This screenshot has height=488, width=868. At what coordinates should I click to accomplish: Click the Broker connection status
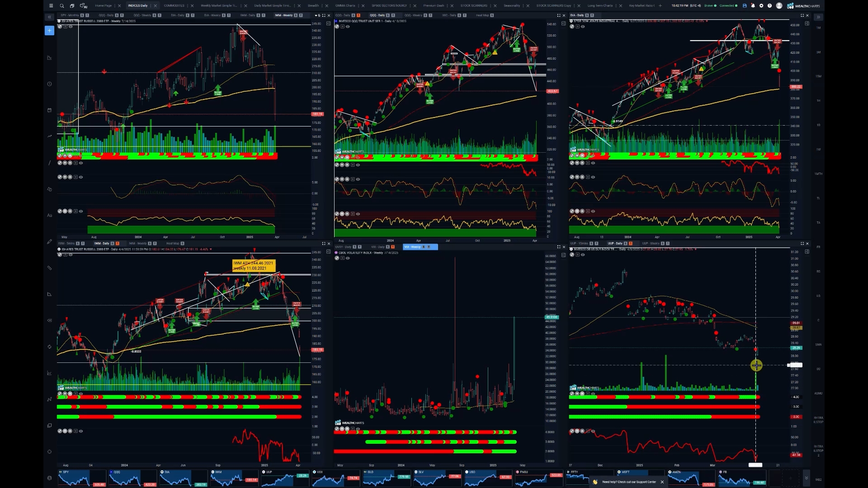click(710, 6)
